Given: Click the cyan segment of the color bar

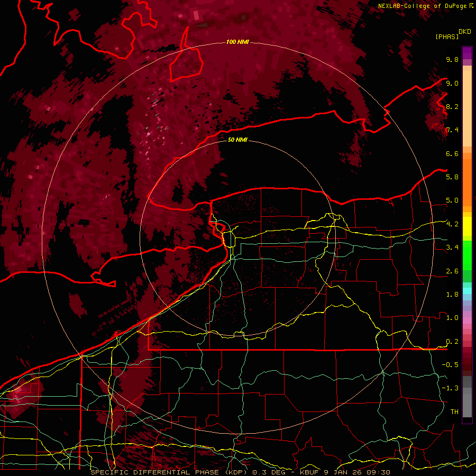Looking at the screenshot, I should [467, 290].
